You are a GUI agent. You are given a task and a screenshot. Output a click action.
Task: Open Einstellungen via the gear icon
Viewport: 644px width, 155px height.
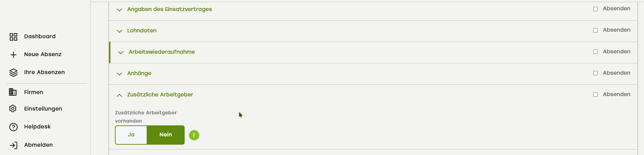click(13, 109)
